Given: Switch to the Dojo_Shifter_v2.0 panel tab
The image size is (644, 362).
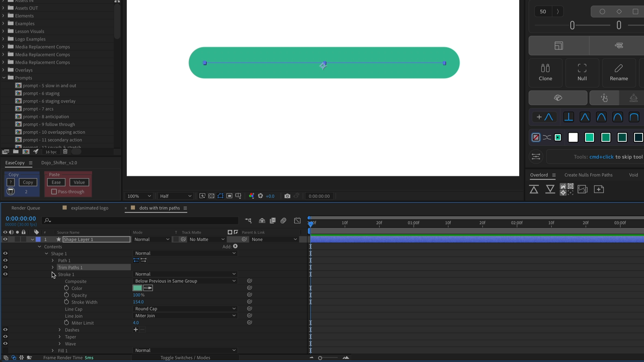Looking at the screenshot, I should tap(59, 163).
